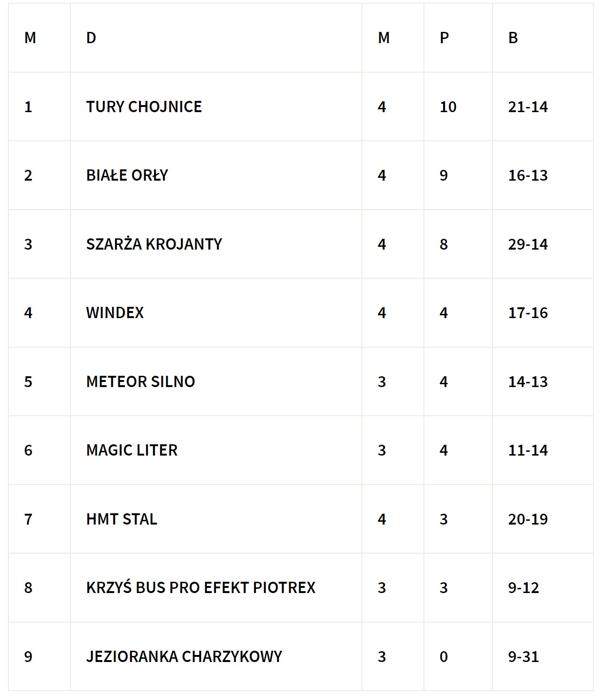This screenshot has height=700, width=600.
Task: Select KRZYŚ BUS PRO EFEKT PIOTREX
Action: tap(200, 588)
